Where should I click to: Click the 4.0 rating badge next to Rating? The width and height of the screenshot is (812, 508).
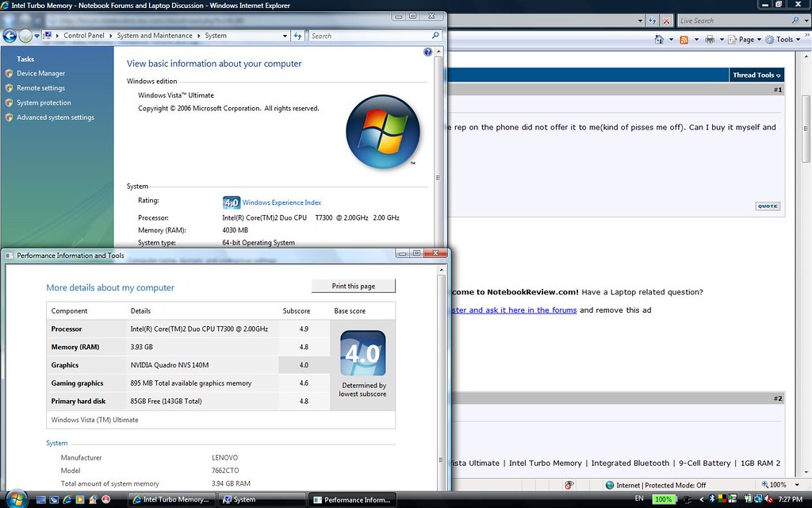[x=231, y=202]
